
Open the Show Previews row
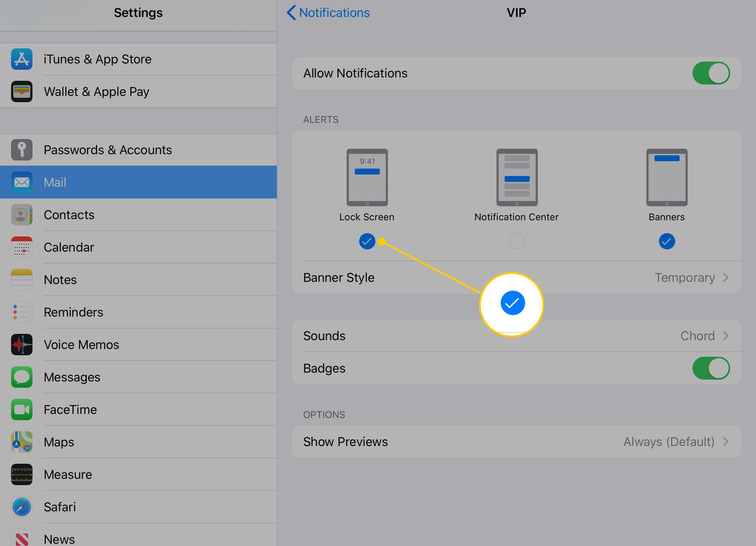(x=516, y=442)
